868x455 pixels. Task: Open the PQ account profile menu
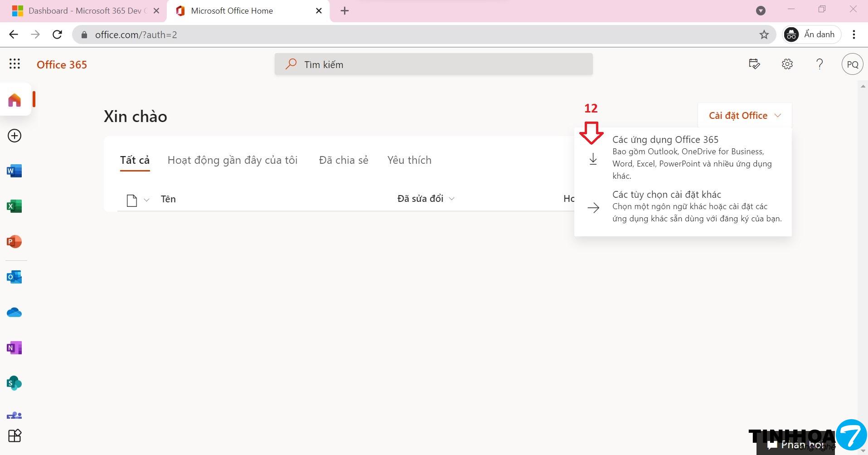pyautogui.click(x=852, y=64)
